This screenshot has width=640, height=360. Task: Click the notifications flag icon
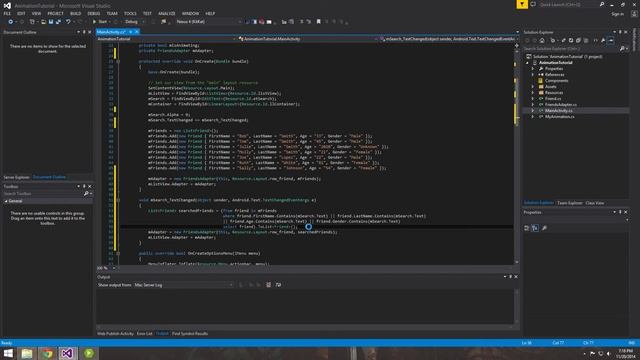tap(522, 4)
